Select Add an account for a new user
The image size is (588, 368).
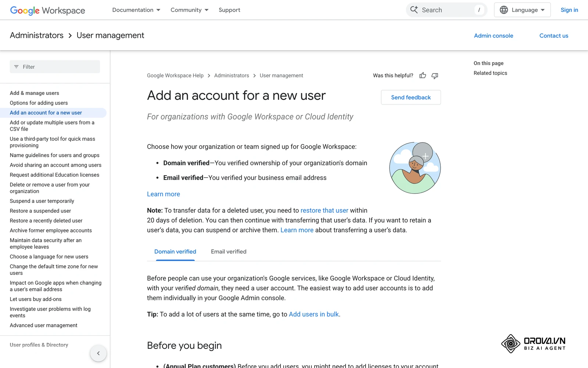point(46,113)
